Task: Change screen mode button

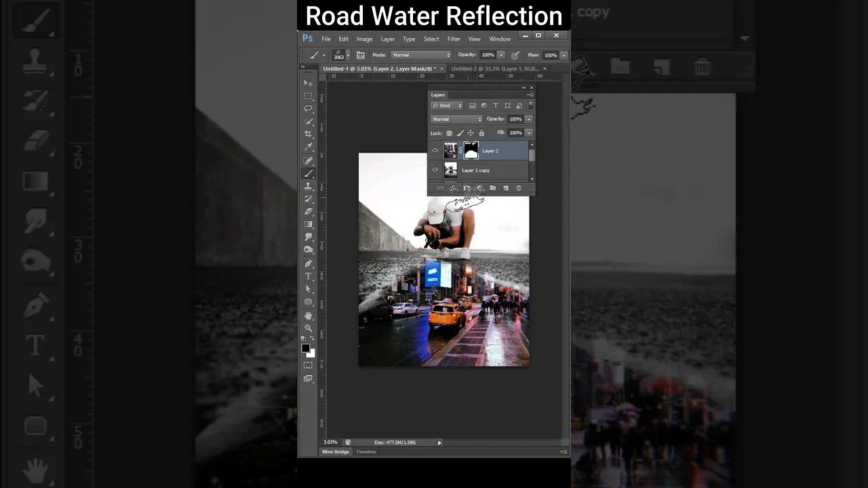Action: (x=308, y=378)
